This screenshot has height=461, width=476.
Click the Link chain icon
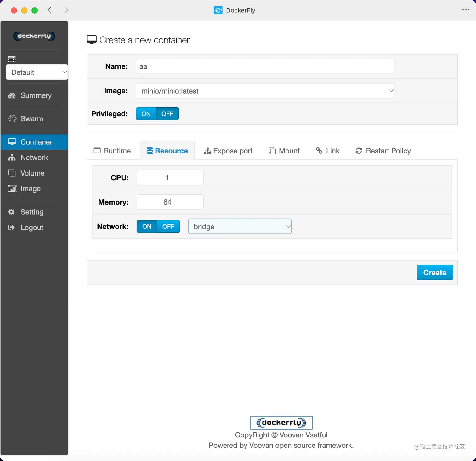(x=319, y=151)
